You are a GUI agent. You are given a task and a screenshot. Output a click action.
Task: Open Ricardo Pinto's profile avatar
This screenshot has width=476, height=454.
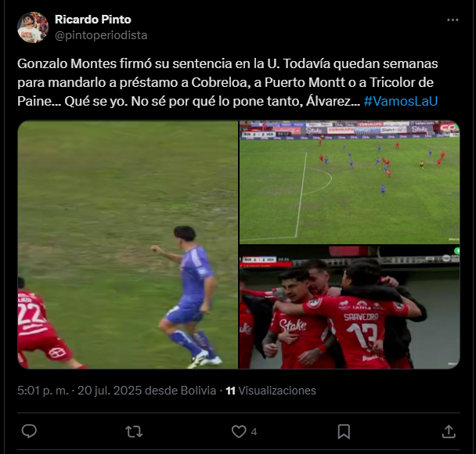click(x=33, y=27)
